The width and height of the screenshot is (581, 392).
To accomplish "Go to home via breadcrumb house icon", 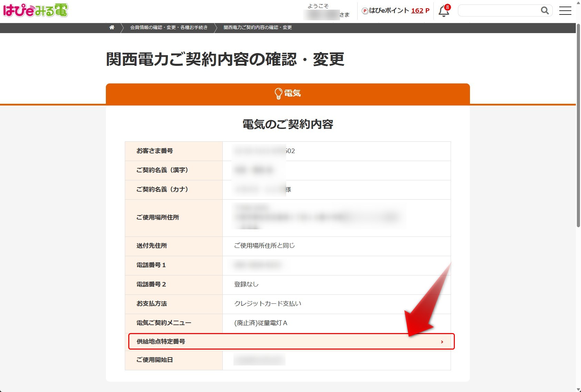I will tap(112, 28).
